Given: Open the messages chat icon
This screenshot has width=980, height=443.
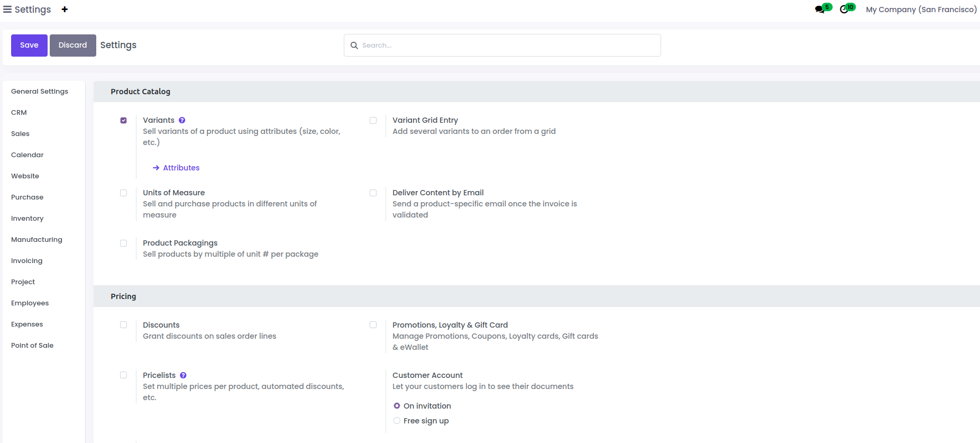Looking at the screenshot, I should (x=820, y=10).
